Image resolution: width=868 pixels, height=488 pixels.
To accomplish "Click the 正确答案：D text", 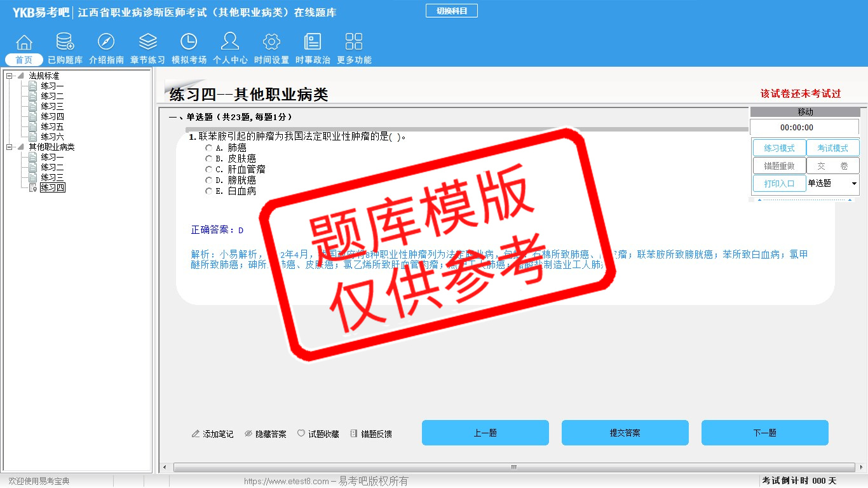I will pyautogui.click(x=217, y=230).
